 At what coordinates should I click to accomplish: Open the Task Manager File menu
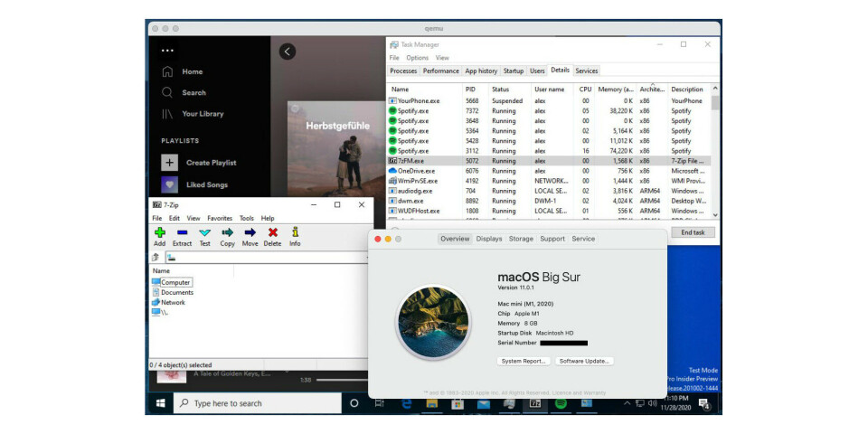394,58
